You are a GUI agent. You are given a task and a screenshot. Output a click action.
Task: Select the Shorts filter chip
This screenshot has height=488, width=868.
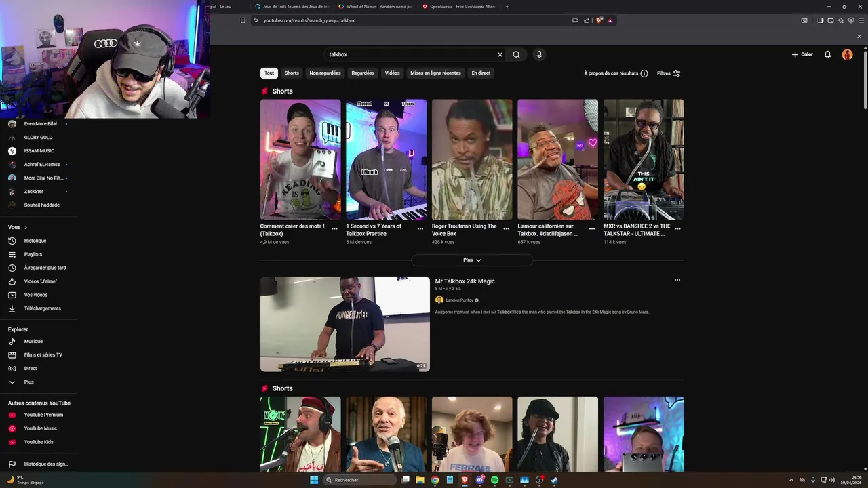292,73
